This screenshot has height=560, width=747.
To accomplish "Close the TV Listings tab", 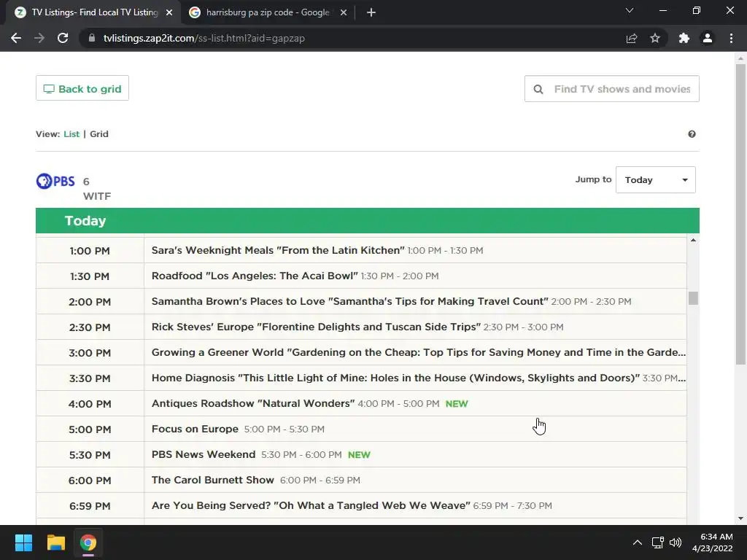I will pos(169,12).
